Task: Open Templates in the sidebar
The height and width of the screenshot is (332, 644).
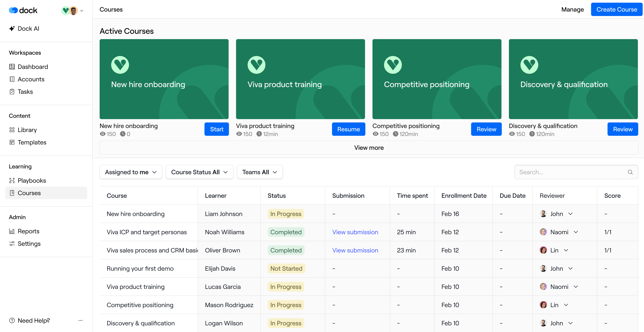Action: (32, 142)
